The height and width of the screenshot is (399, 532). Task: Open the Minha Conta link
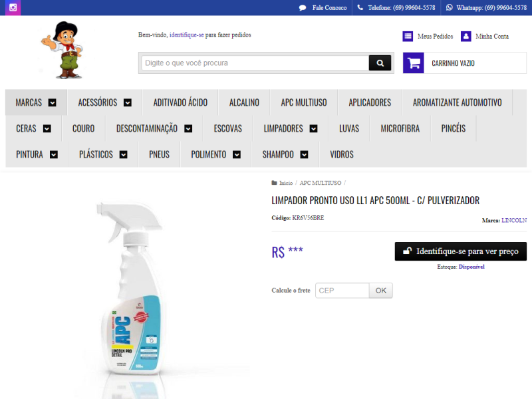tap(492, 37)
